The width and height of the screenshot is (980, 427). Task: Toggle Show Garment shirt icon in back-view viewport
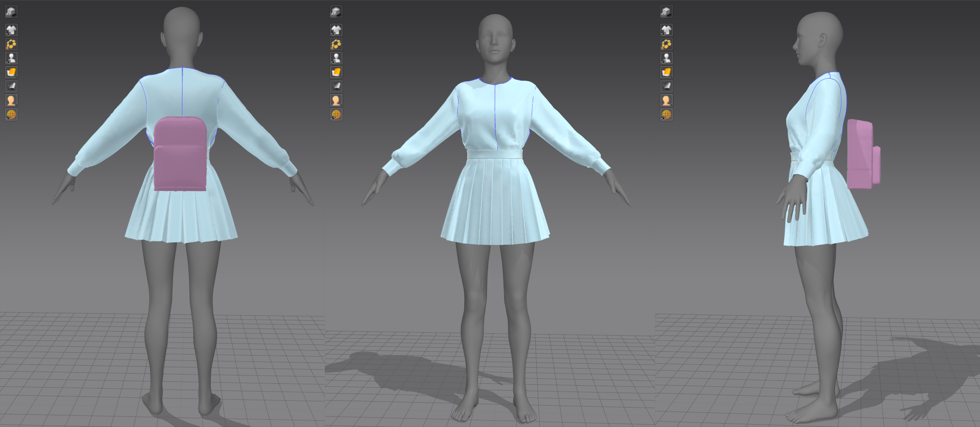(x=11, y=30)
